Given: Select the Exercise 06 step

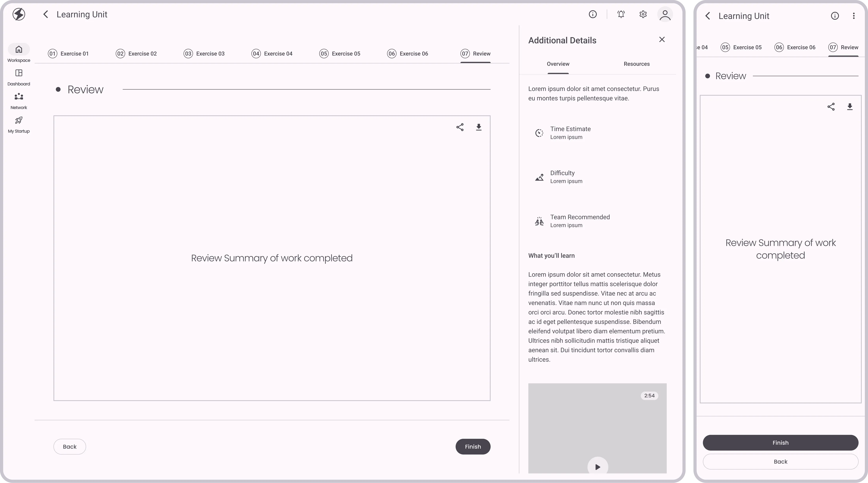Looking at the screenshot, I should [407, 53].
